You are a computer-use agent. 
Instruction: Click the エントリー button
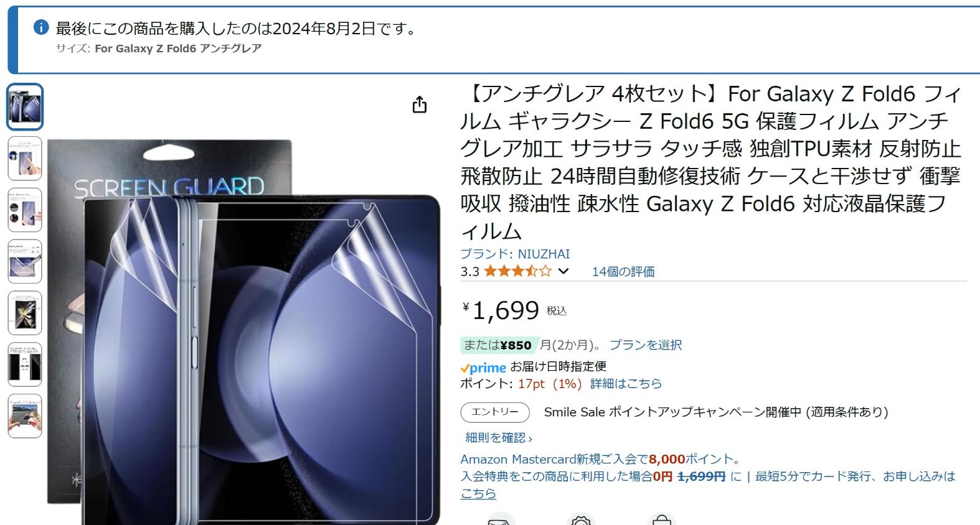pos(495,412)
